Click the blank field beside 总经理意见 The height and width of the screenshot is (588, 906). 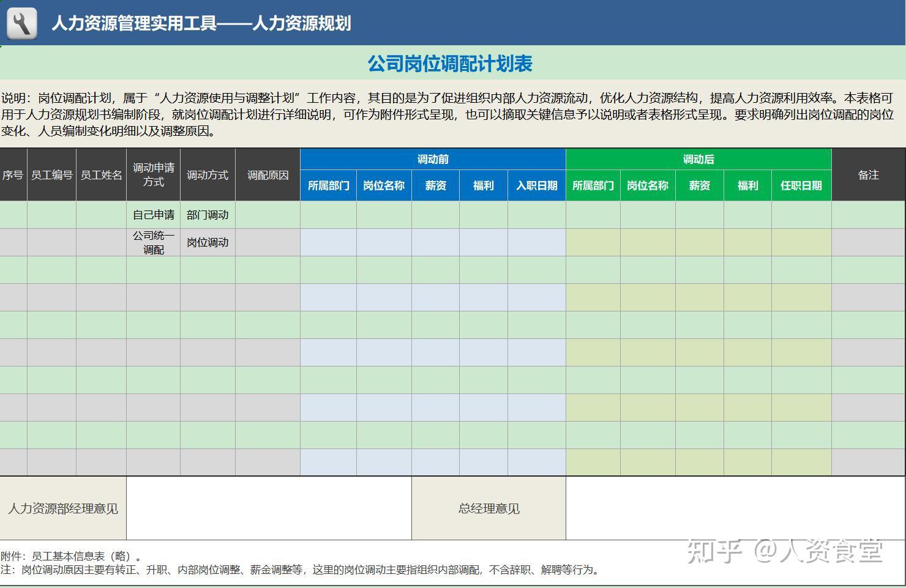pos(735,508)
